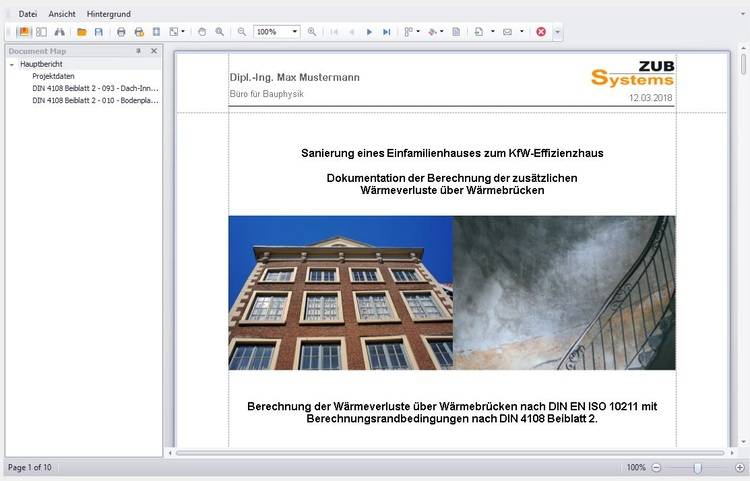Click the binoculars search icon
750x481 pixels.
[58, 32]
